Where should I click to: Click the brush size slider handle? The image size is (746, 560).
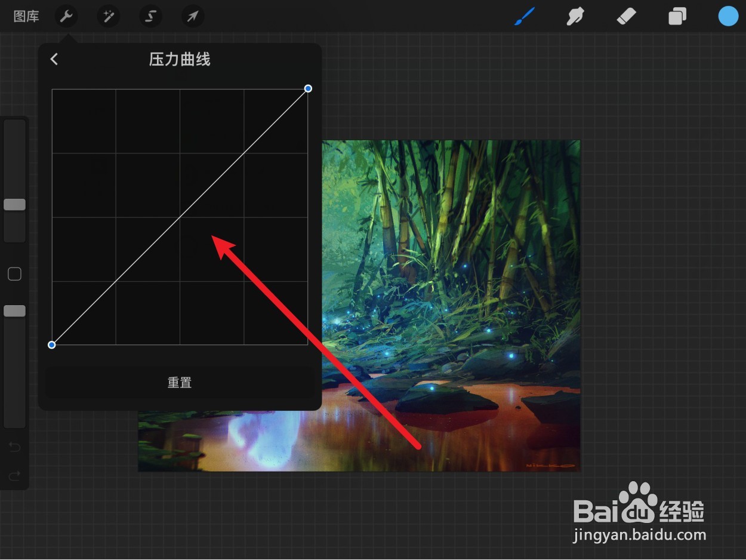[x=14, y=205]
